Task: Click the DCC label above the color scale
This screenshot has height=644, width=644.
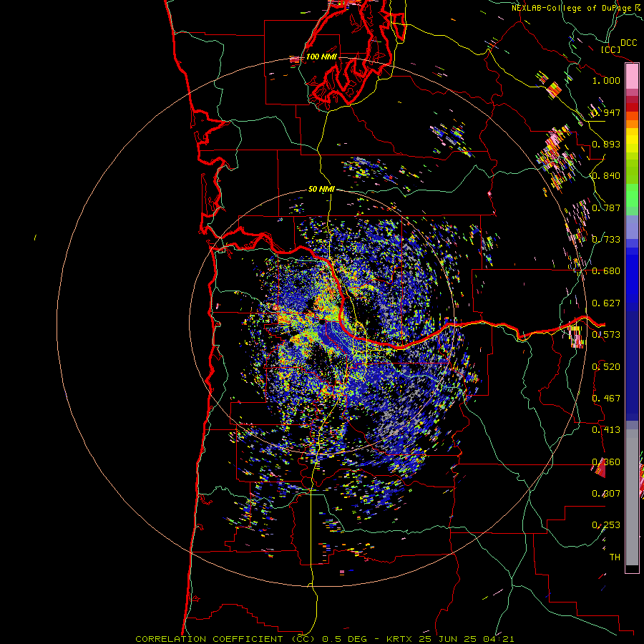Action: [628, 42]
